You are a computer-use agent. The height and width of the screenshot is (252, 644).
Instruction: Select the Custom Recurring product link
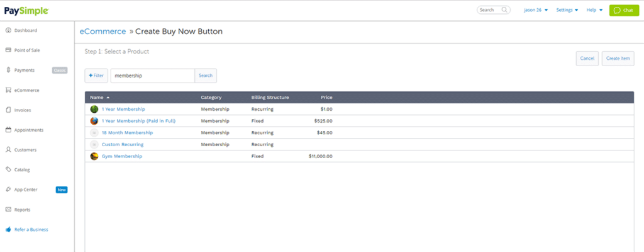coord(123,145)
